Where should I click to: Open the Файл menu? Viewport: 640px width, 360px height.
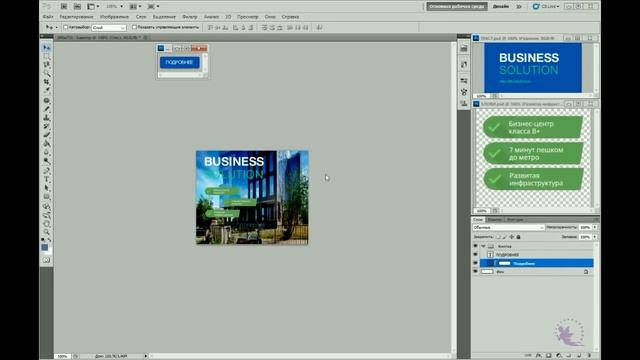(x=48, y=17)
